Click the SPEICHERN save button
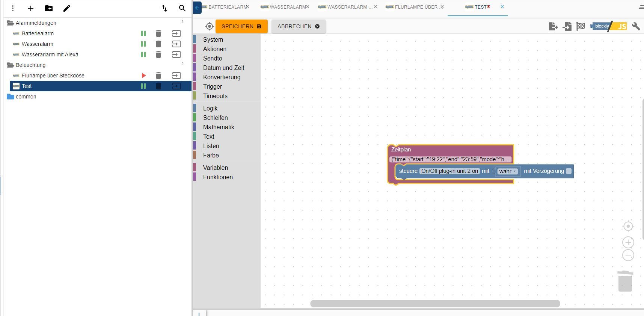 point(241,26)
